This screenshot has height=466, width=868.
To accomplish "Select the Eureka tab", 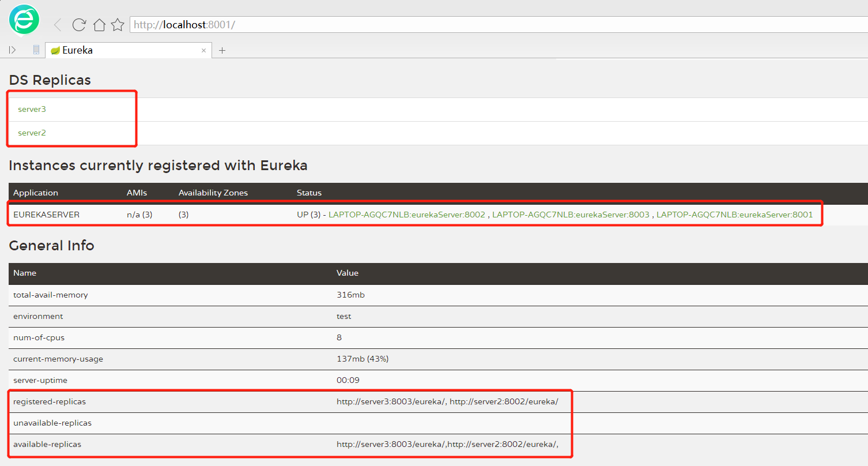I will [129, 50].
